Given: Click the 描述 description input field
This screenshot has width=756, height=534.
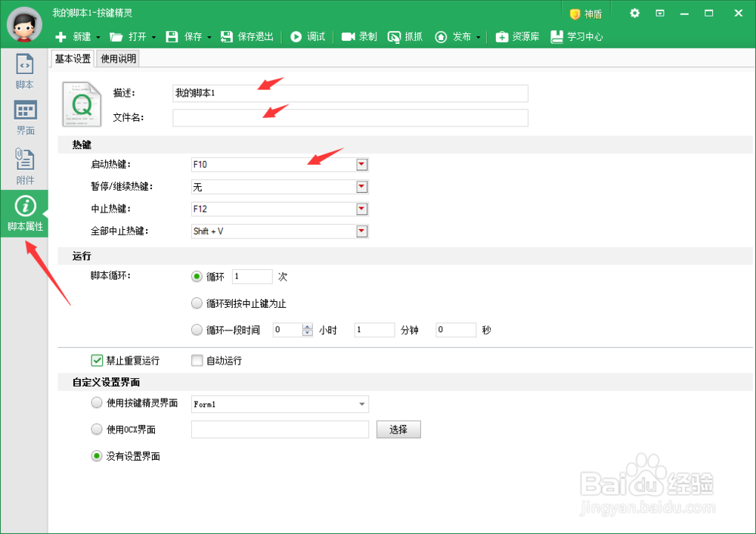Looking at the screenshot, I should tap(350, 93).
